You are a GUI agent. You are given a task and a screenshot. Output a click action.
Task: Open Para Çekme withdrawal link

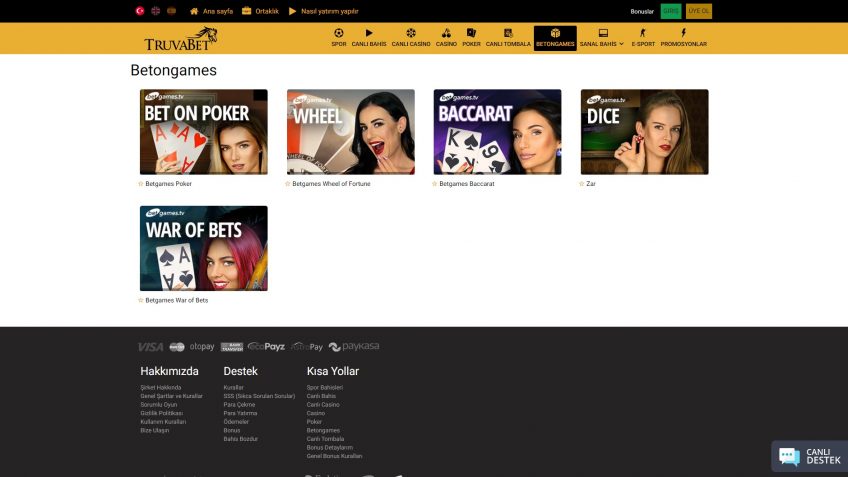click(x=239, y=405)
